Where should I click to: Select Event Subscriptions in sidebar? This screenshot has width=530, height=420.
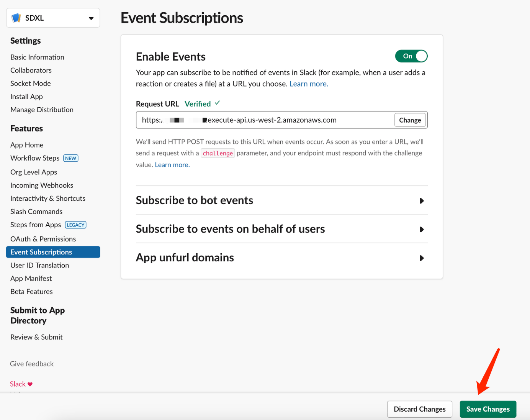click(x=53, y=252)
